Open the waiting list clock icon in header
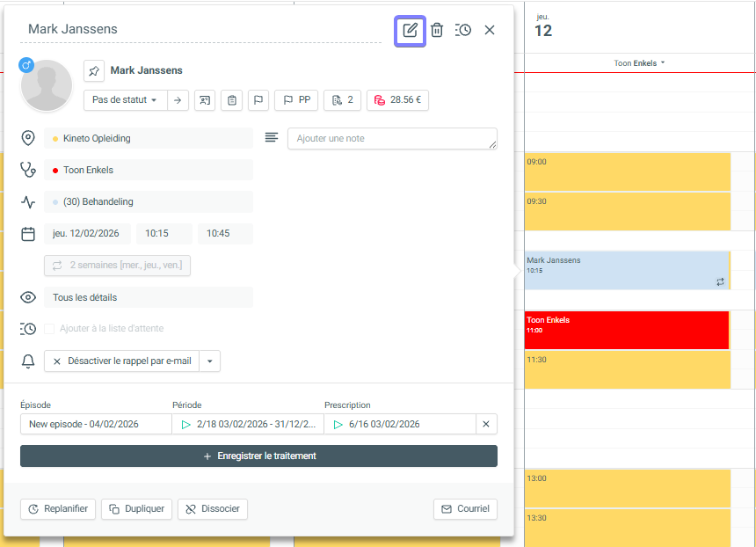Screen dimensions: 756x547 click(463, 30)
